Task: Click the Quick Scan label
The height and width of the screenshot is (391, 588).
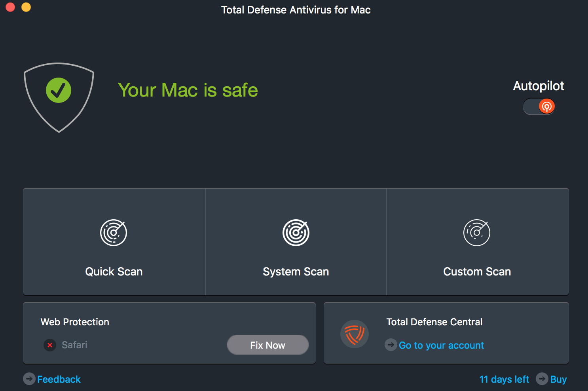Action: tap(114, 271)
